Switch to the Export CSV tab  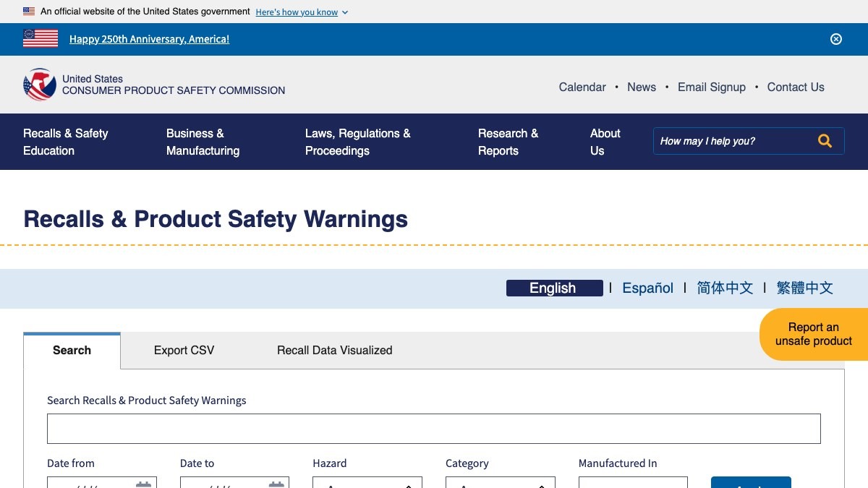tap(184, 351)
